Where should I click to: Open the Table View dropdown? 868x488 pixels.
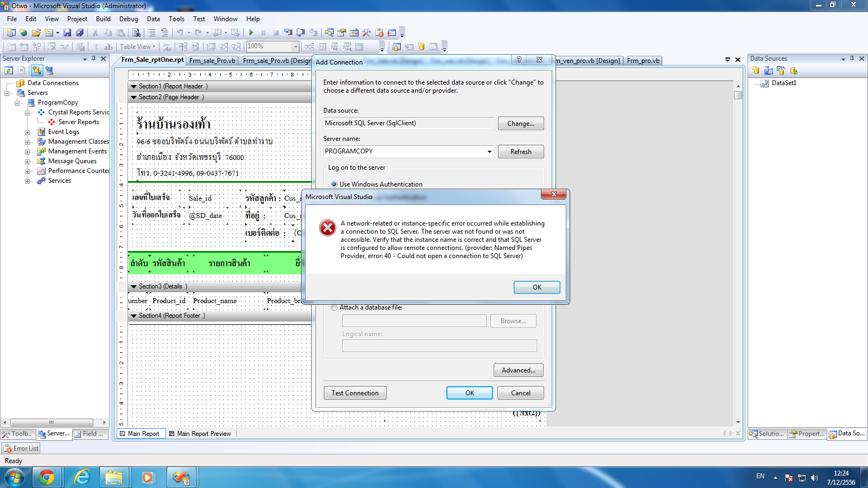pos(137,47)
